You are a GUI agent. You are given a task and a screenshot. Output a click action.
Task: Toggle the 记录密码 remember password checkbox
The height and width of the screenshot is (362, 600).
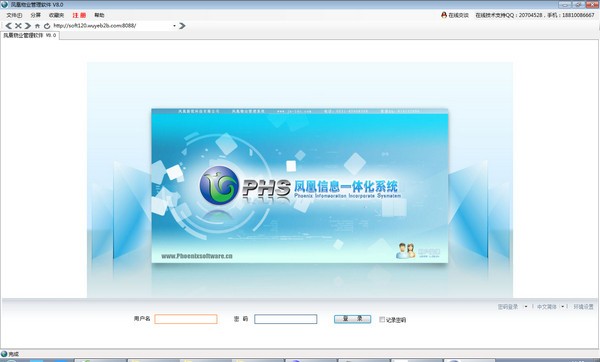pos(382,320)
